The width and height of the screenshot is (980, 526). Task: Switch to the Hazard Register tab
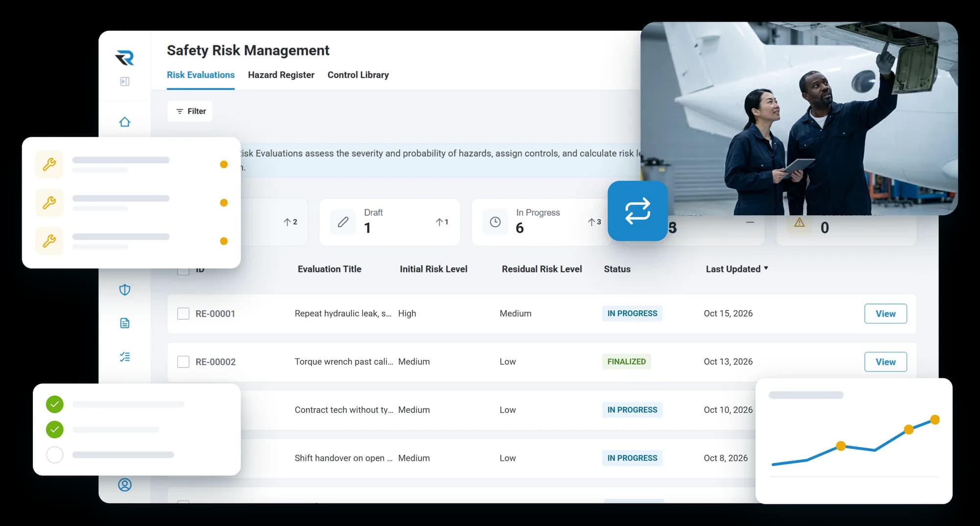(281, 75)
